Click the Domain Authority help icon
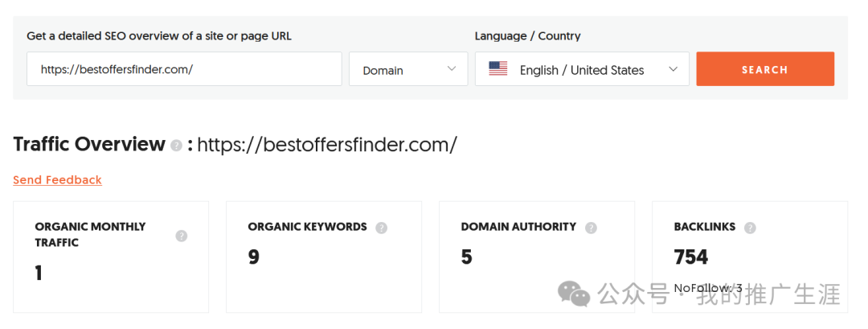This screenshot has width=868, height=329. [591, 228]
